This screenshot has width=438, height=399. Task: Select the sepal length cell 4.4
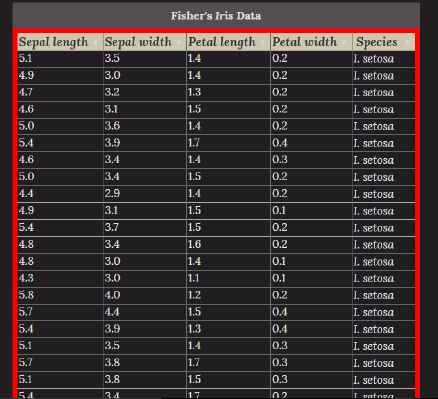point(60,194)
